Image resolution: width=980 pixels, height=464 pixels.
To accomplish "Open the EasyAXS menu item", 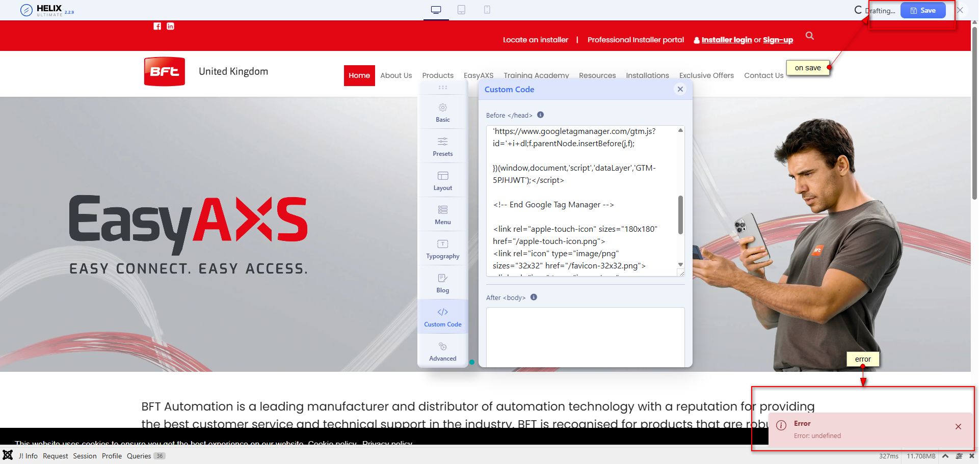I will click(479, 75).
